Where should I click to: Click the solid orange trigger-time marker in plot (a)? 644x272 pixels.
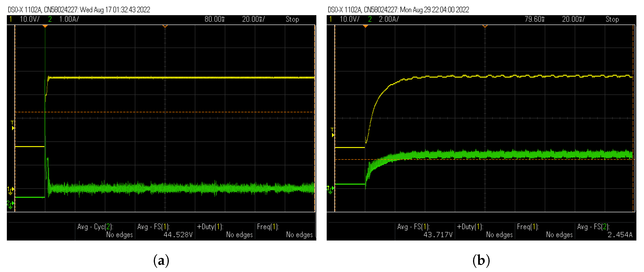pyautogui.click(x=45, y=26)
